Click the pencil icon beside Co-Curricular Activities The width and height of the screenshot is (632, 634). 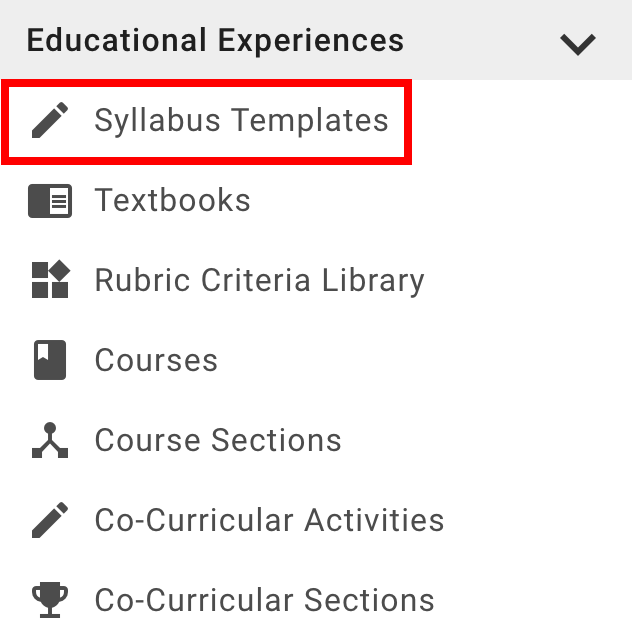pos(50,521)
